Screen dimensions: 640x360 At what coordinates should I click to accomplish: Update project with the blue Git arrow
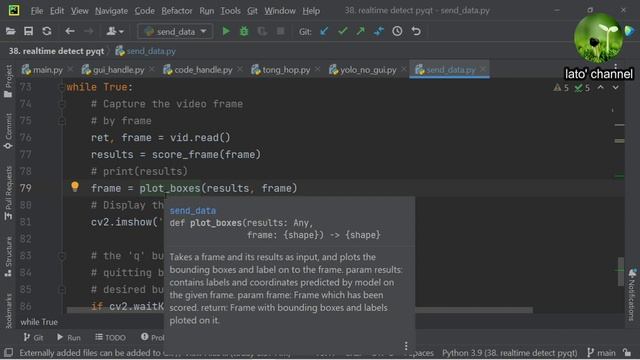324,31
